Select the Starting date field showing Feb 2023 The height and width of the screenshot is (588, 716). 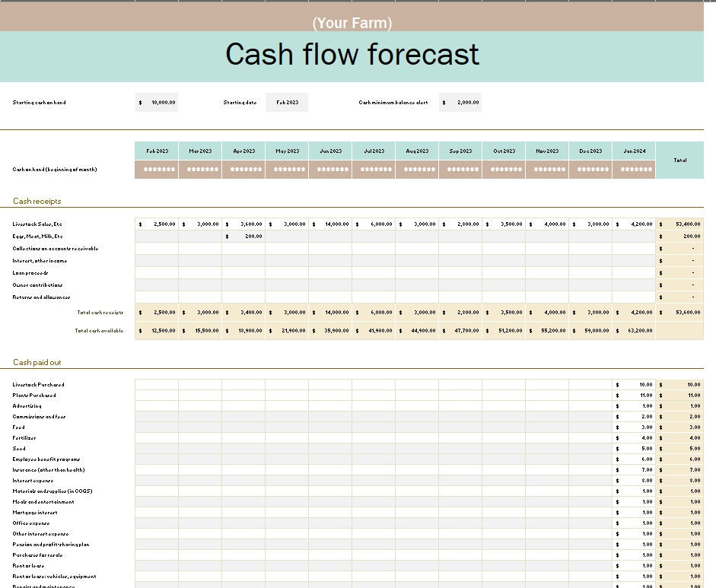[x=286, y=102]
